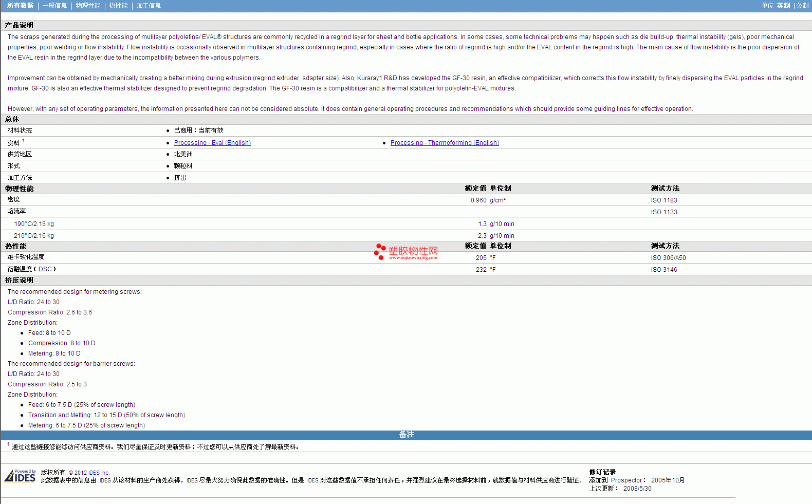Open the IDES Inc. copyright link
This screenshot has width=812, height=504.
click(x=99, y=473)
